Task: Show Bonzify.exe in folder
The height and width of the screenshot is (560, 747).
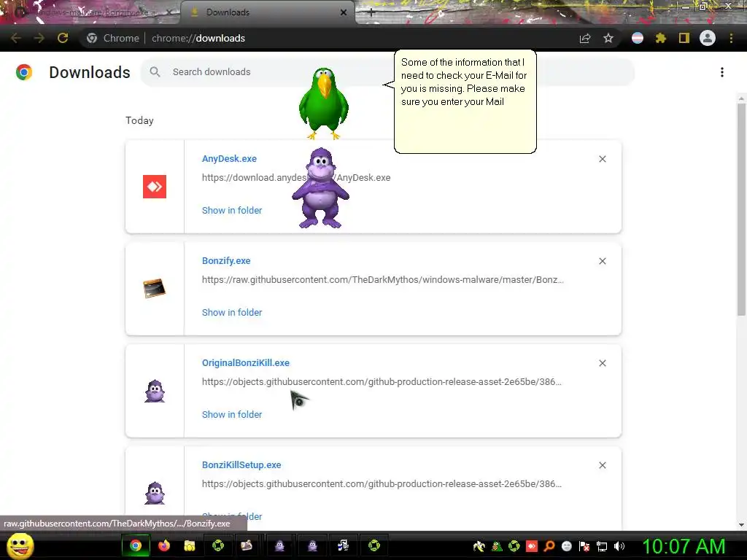Action: (x=232, y=312)
